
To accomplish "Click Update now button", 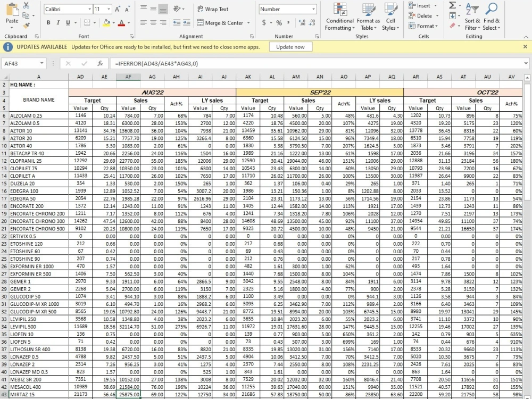I will coord(290,47).
